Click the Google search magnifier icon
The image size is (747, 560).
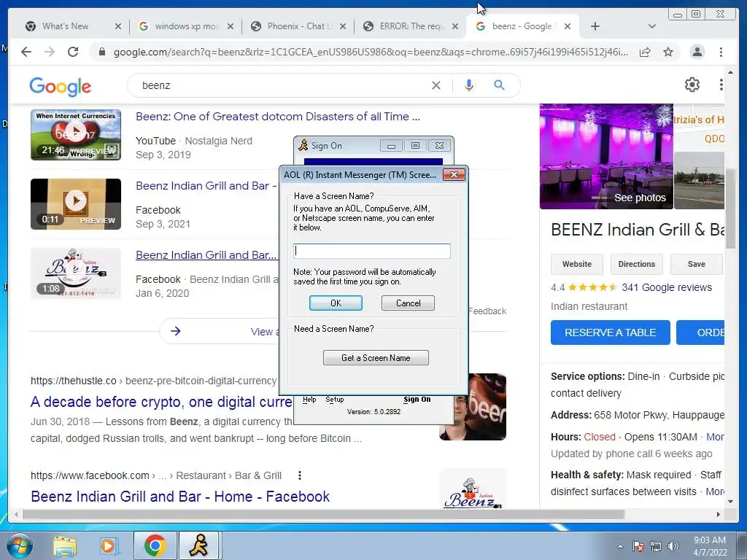(x=499, y=85)
